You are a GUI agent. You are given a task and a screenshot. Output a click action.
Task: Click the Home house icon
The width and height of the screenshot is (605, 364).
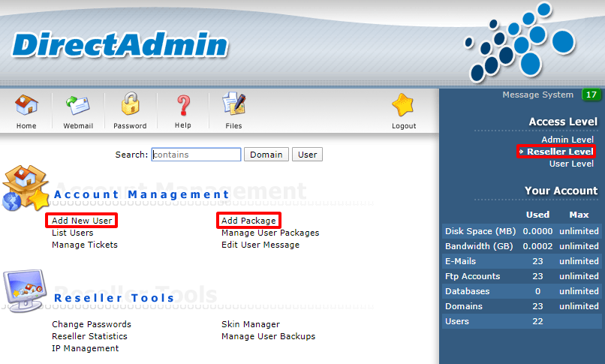click(26, 105)
